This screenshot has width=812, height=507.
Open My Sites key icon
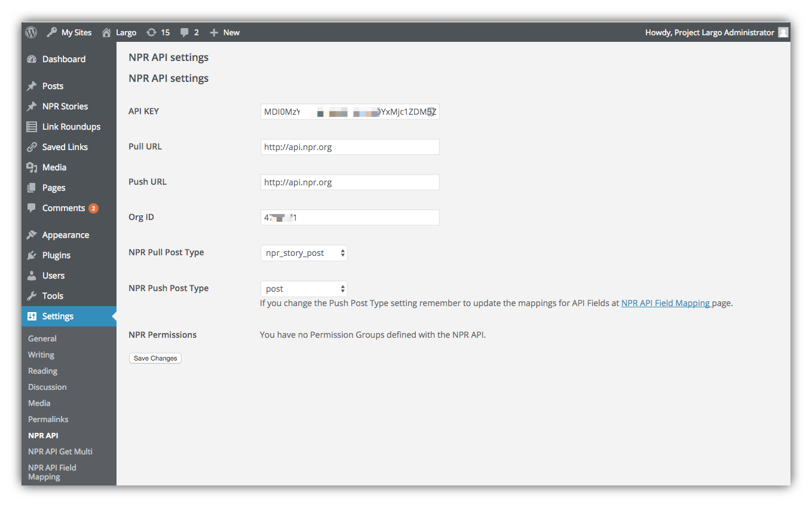(x=52, y=32)
